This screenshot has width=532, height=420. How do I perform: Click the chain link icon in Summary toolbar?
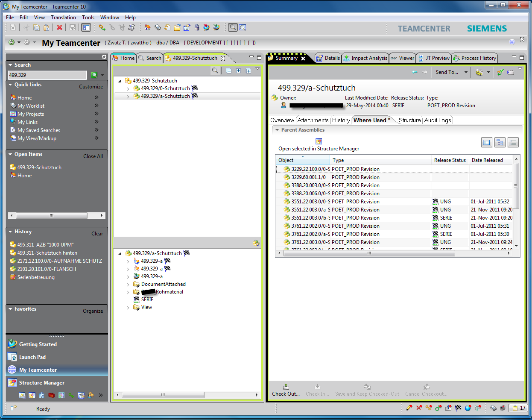click(479, 72)
